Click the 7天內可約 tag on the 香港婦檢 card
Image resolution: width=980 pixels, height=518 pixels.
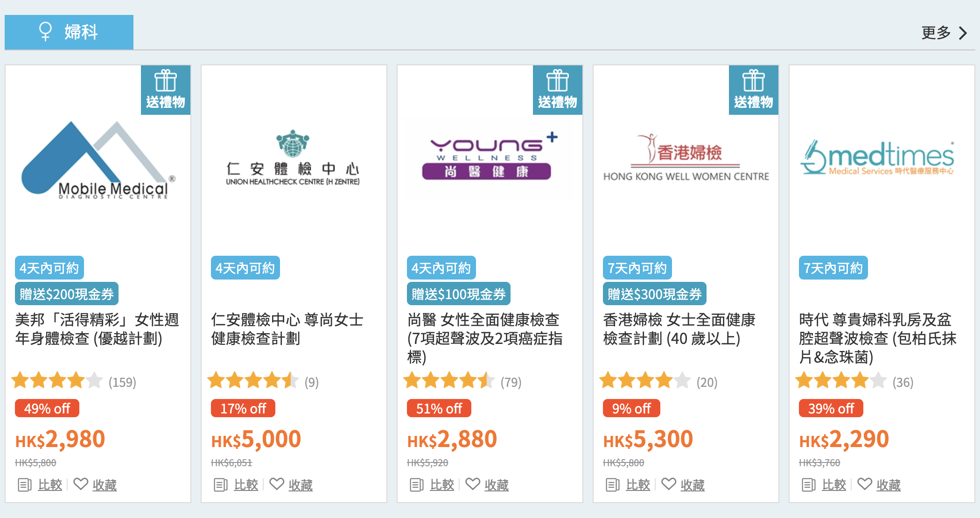637,268
